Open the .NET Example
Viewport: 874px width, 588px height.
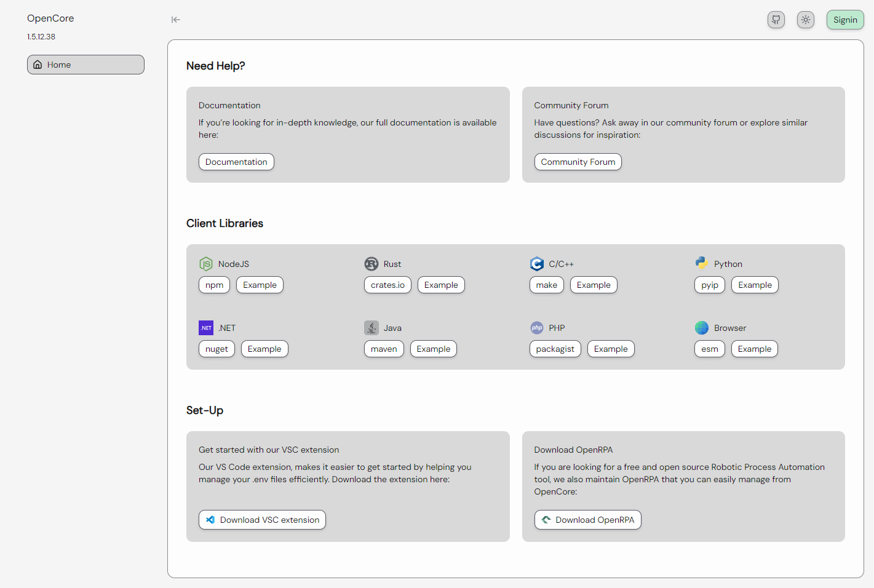(x=264, y=349)
